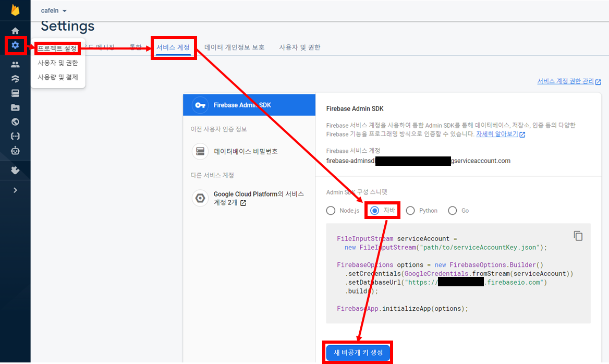Switch to the 사용자 및 권한 tab

tap(299, 47)
